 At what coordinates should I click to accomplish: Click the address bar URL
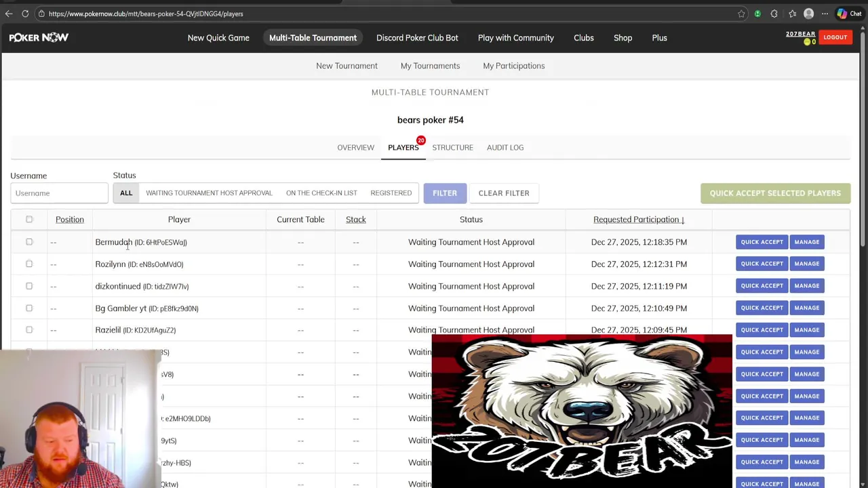tap(146, 14)
